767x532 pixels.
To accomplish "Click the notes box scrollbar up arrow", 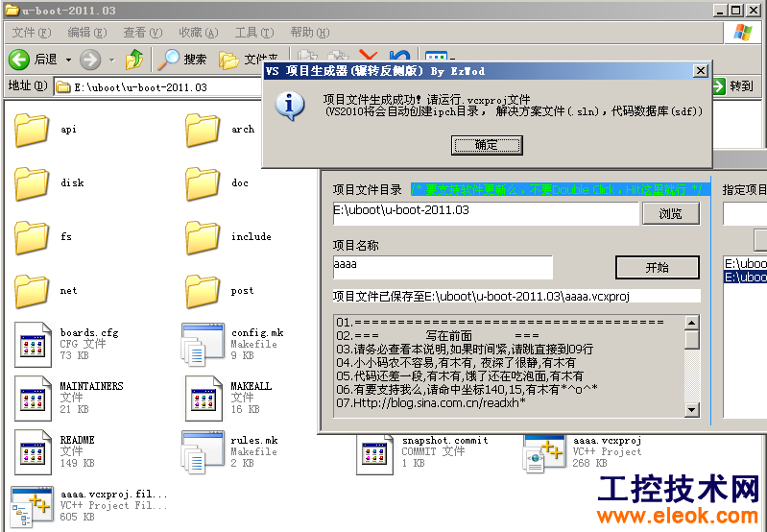I will [x=692, y=323].
